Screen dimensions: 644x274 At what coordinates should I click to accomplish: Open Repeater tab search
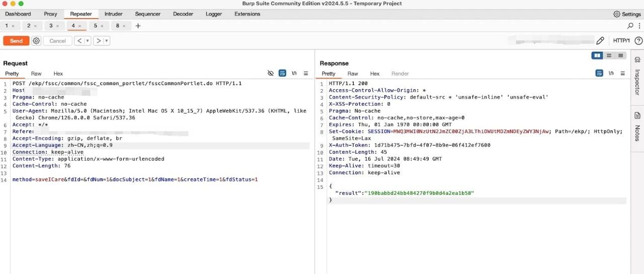630,26
